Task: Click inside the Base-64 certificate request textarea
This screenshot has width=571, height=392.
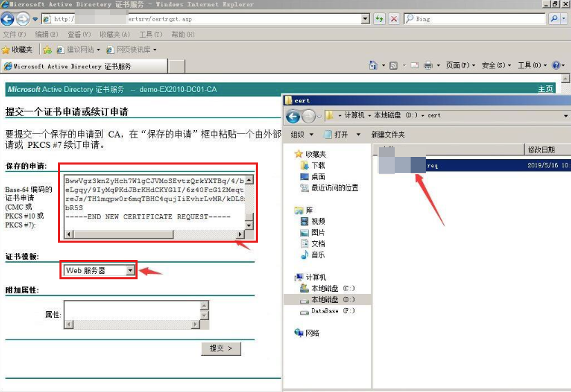Action: 155,203
